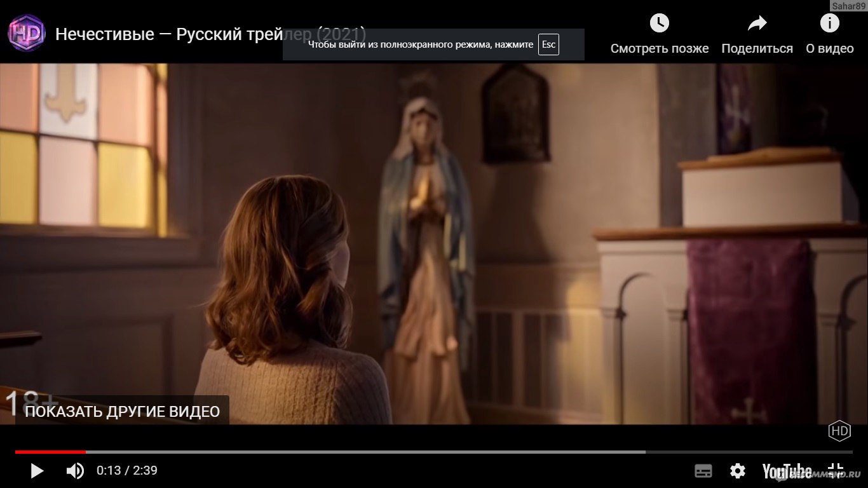Screen dimensions: 868x488
Task: Exit fullscreen mode
Action: pyautogui.click(x=836, y=471)
